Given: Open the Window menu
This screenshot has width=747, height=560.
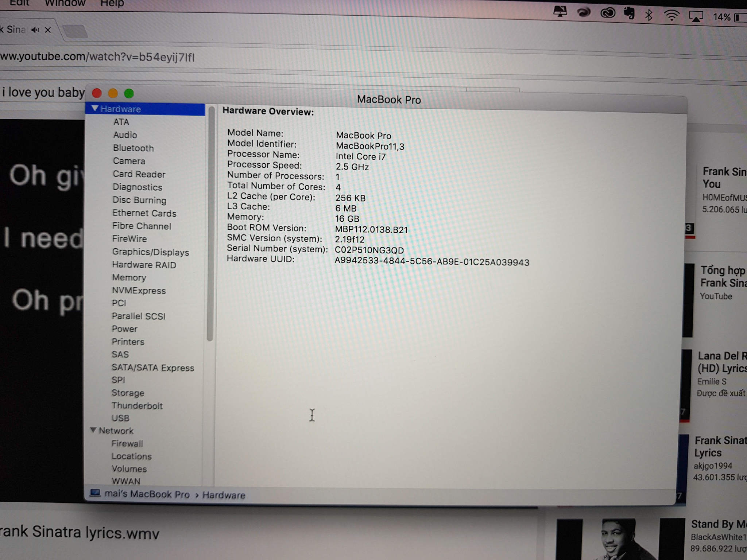Looking at the screenshot, I should tap(65, 3).
